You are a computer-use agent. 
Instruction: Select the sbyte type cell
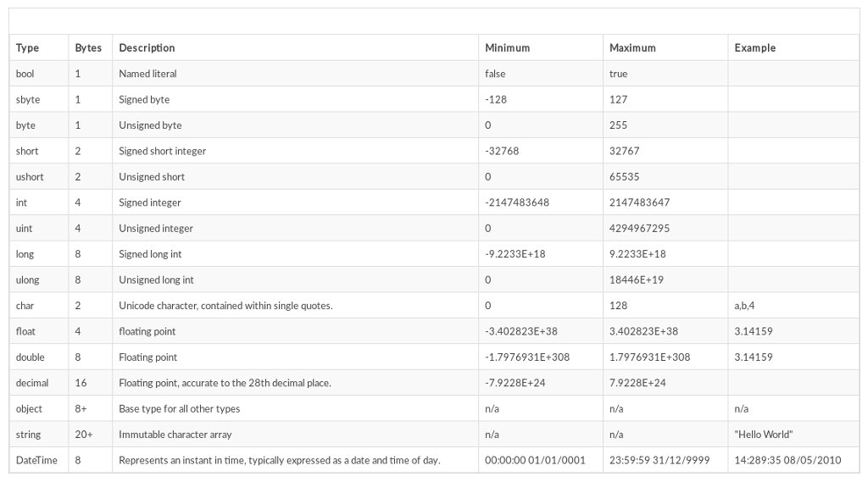[x=28, y=100]
